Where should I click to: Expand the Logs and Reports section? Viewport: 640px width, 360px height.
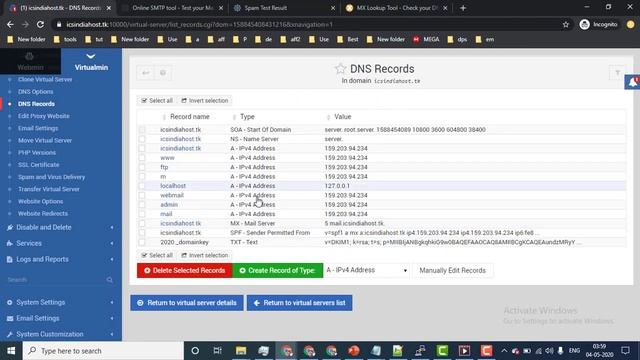pos(61,259)
